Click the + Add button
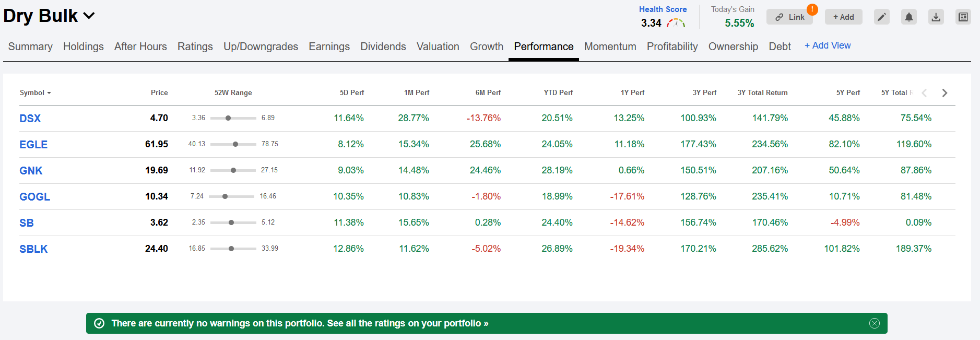980x340 pixels. click(843, 17)
